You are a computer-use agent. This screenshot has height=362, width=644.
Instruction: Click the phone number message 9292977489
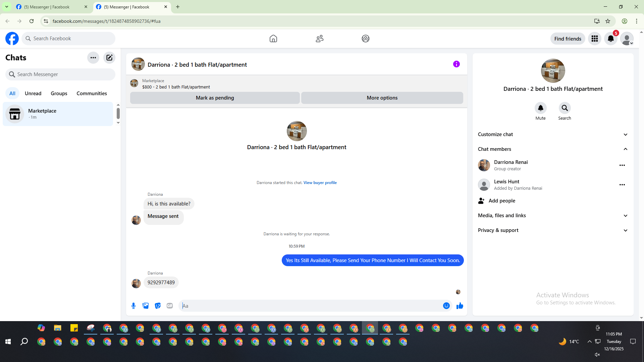pyautogui.click(x=161, y=283)
